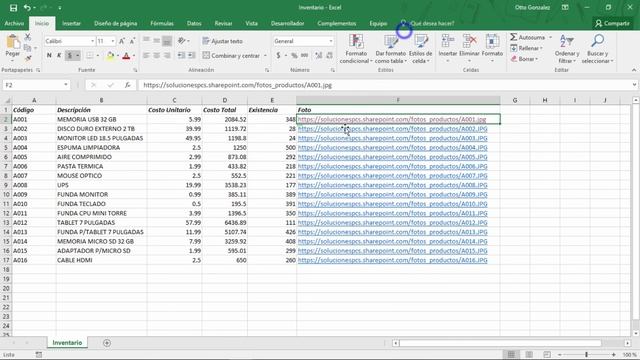The width and height of the screenshot is (640, 360).
Task: Click the zoom slider handle in status bar
Action: [587, 355]
